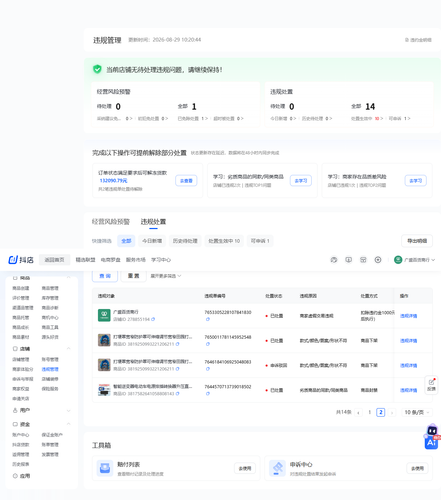
Task: Open 精选联盟 in the top navigation
Action: tap(85, 260)
